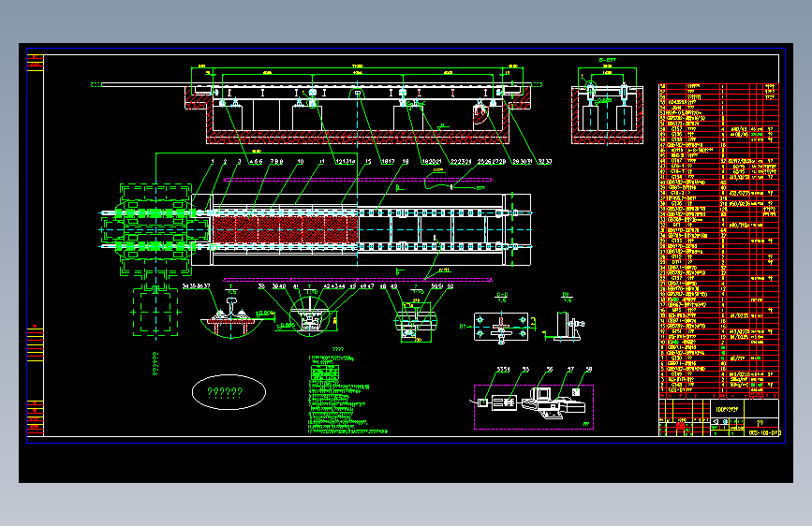
Task: Select part balloon label 15
Action: click(368, 162)
